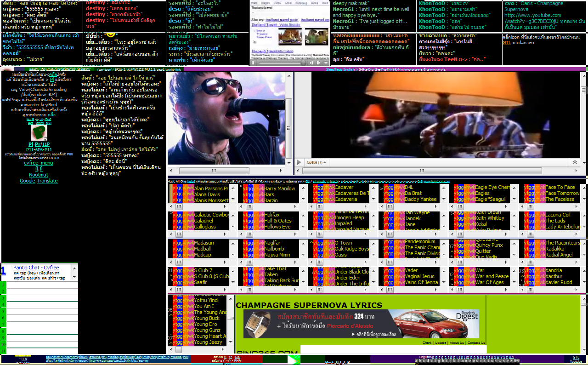The height and width of the screenshot is (365, 588).
Task: Select Madball in the artist list
Action: pyautogui.click(x=203, y=249)
